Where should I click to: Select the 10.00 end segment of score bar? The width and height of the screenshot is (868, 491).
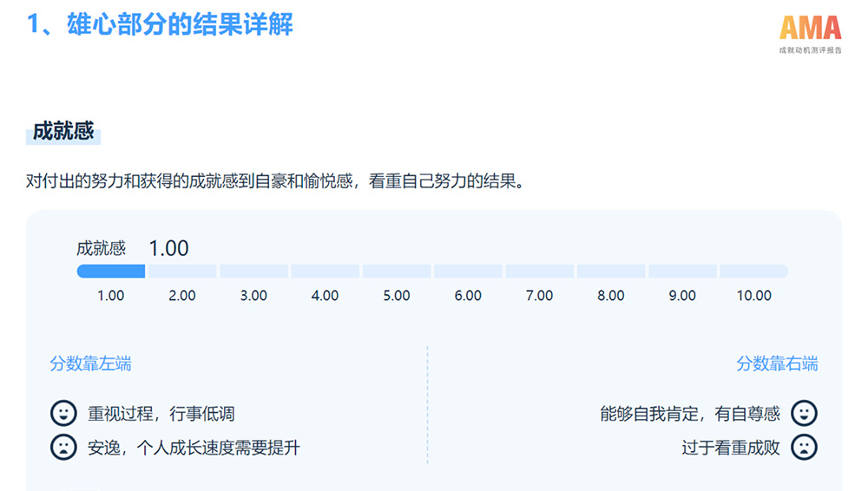(754, 272)
